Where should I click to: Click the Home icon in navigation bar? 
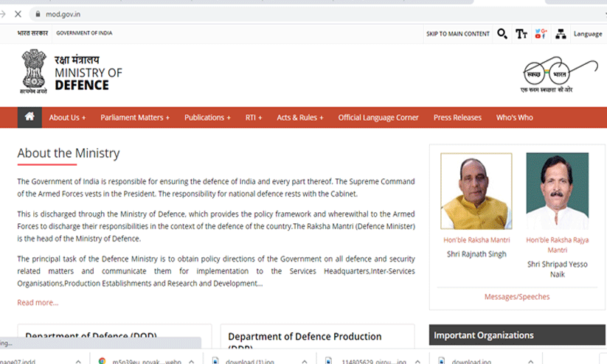[30, 117]
